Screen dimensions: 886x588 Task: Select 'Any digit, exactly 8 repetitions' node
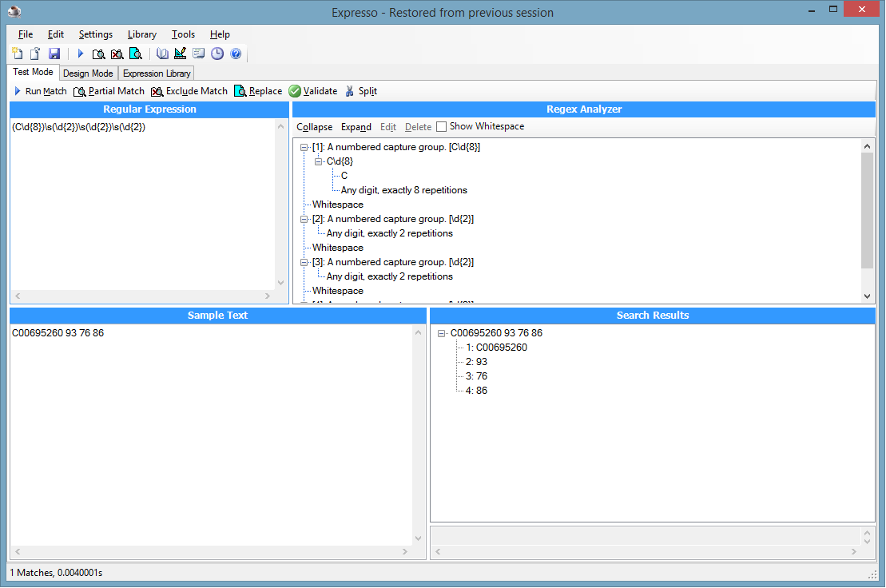tap(404, 190)
